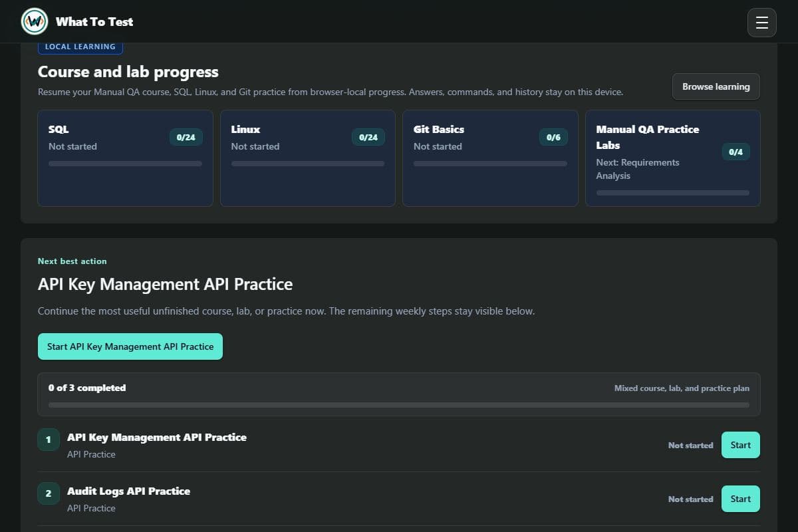
Task: Click the Not started text under Linux
Action: 255,146
